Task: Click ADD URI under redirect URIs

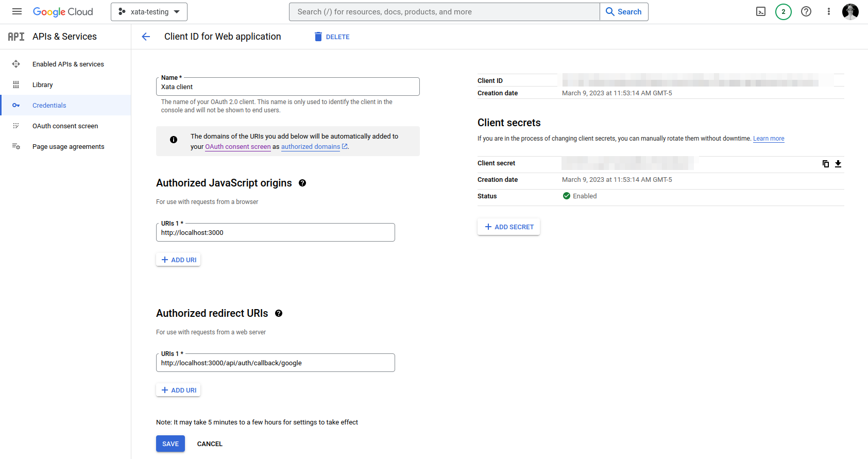Action: (x=178, y=390)
